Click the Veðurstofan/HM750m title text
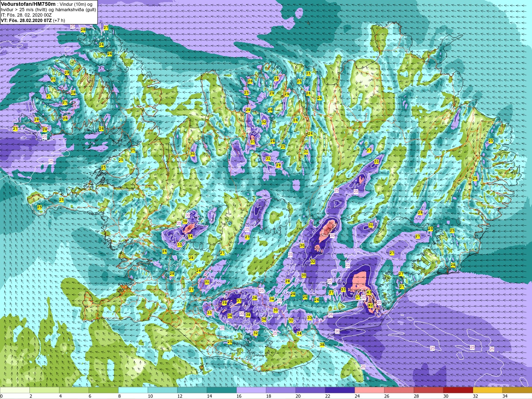Viewport: 532px width, 399px height. tap(28, 4)
